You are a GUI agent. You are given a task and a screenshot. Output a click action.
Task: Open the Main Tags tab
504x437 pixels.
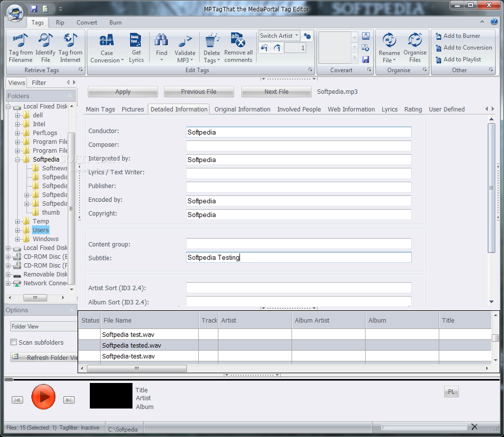click(x=100, y=109)
